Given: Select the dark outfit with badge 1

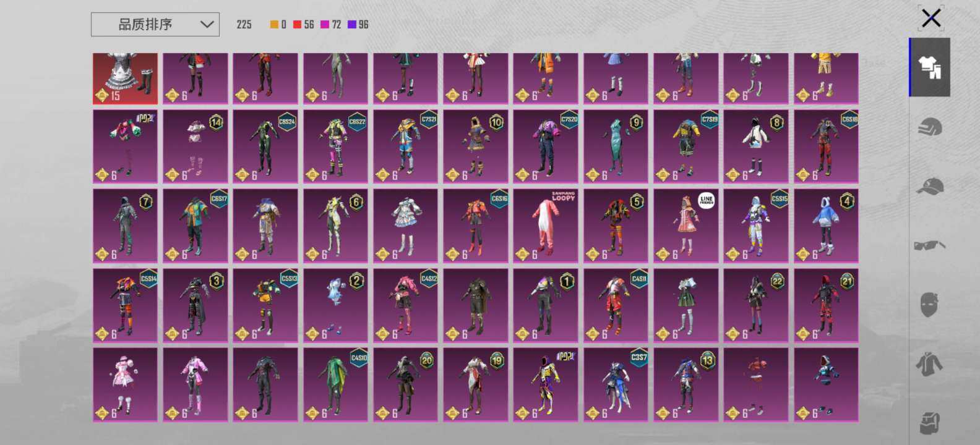Looking at the screenshot, I should (546, 305).
